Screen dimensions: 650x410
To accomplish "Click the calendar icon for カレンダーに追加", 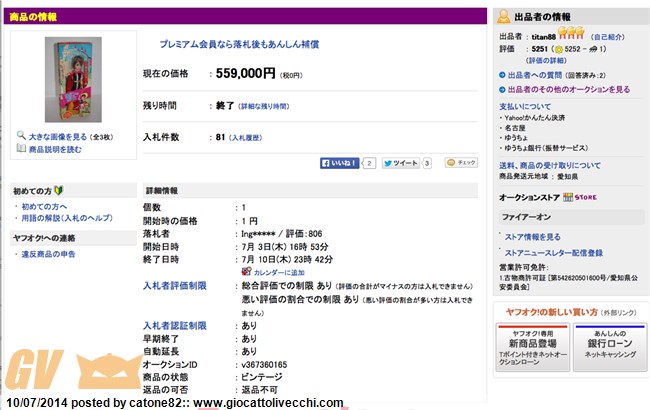I will 246,272.
